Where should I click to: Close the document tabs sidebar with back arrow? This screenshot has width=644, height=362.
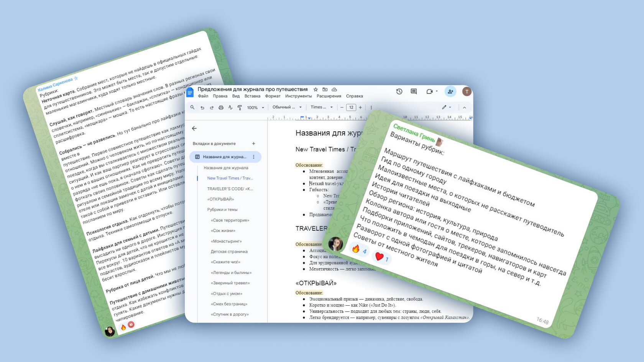tap(194, 128)
